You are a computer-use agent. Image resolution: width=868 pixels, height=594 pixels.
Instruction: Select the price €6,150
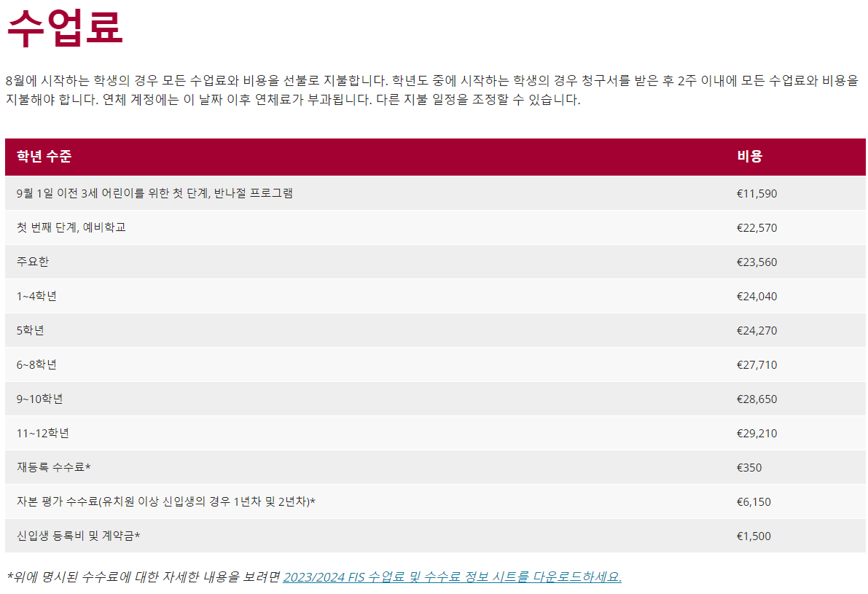(x=754, y=502)
